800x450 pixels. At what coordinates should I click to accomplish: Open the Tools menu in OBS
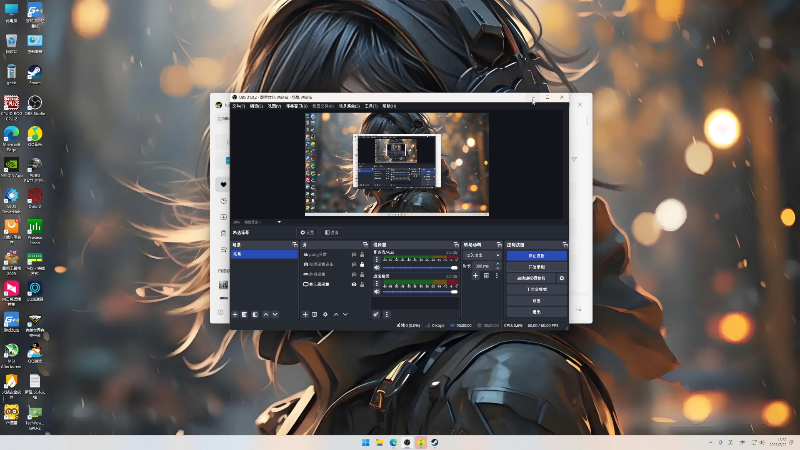(371, 106)
